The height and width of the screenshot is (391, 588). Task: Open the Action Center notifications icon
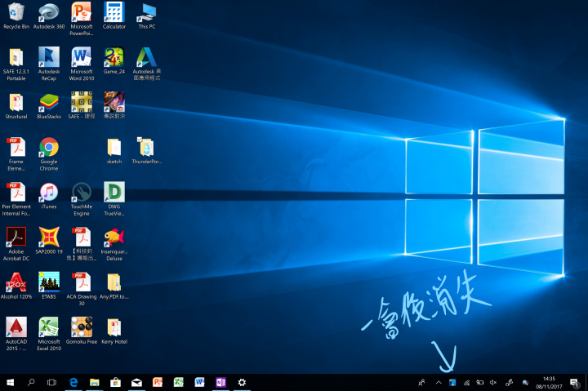(x=574, y=382)
